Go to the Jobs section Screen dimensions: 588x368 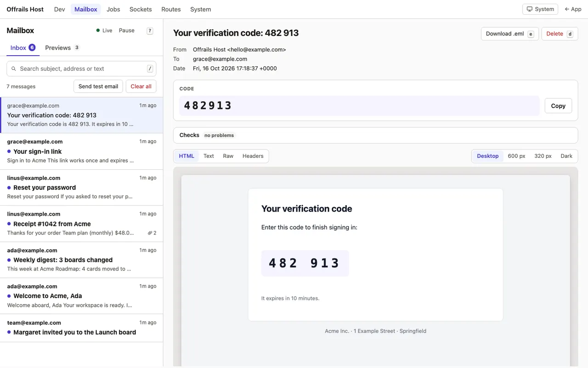point(113,9)
